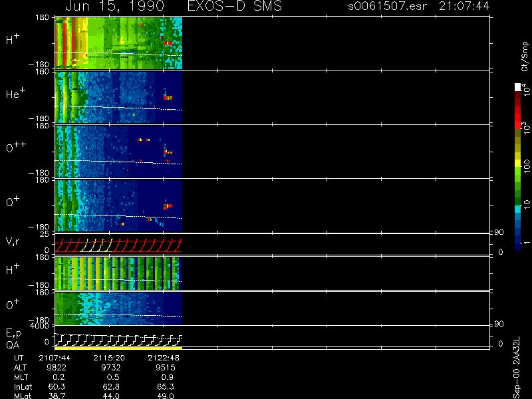Click the "UT" row label

click(x=19, y=358)
